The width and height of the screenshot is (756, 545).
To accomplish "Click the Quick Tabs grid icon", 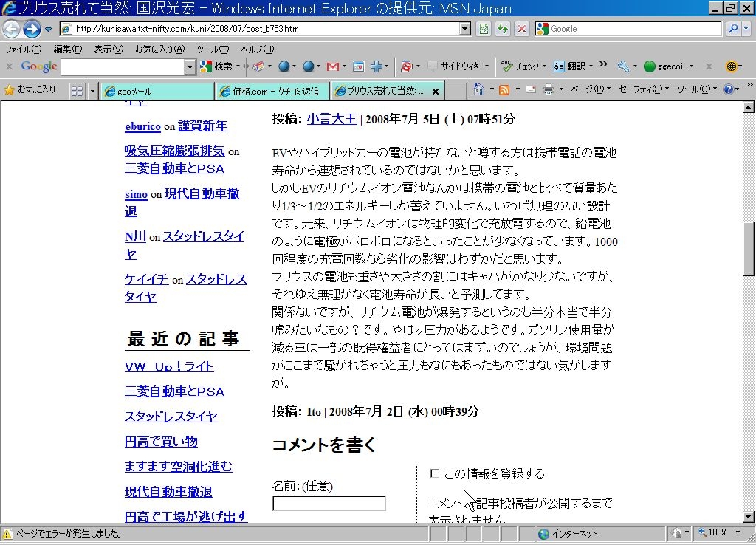I will 77,91.
